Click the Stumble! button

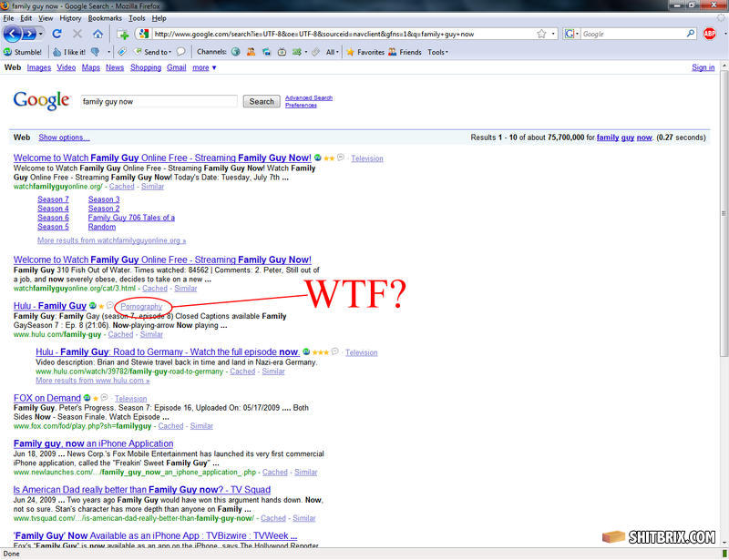22,52
